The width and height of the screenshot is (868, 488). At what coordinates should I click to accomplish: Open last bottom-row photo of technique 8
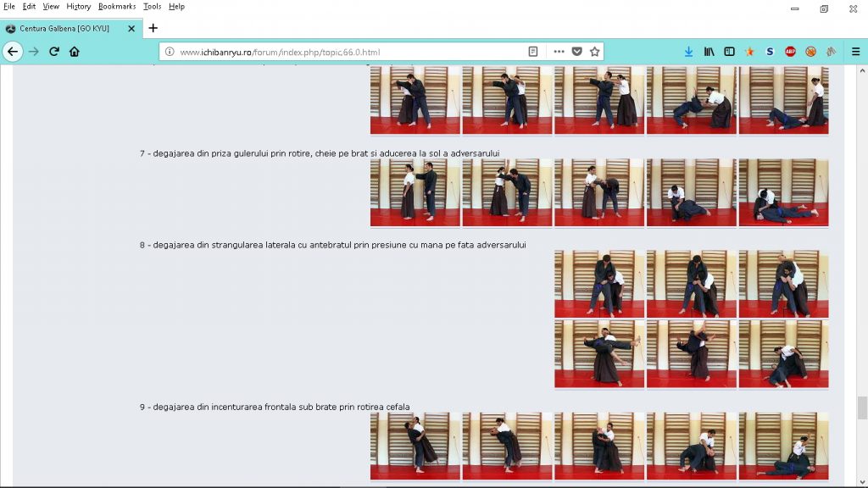784,354
